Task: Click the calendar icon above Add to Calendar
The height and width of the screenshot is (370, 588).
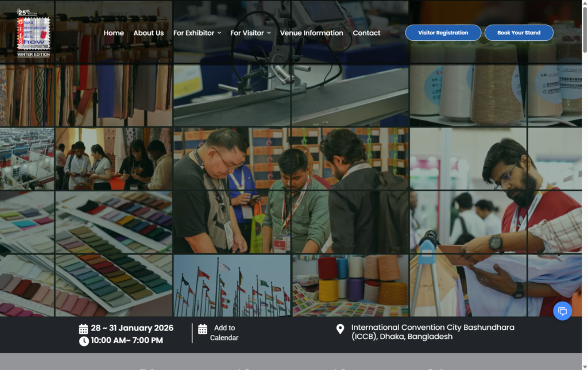Action: pyautogui.click(x=203, y=329)
